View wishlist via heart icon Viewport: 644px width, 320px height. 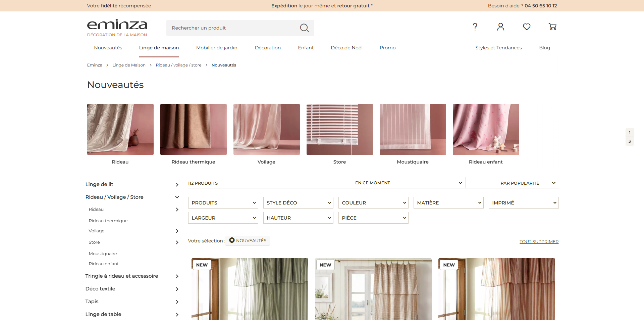point(527,27)
